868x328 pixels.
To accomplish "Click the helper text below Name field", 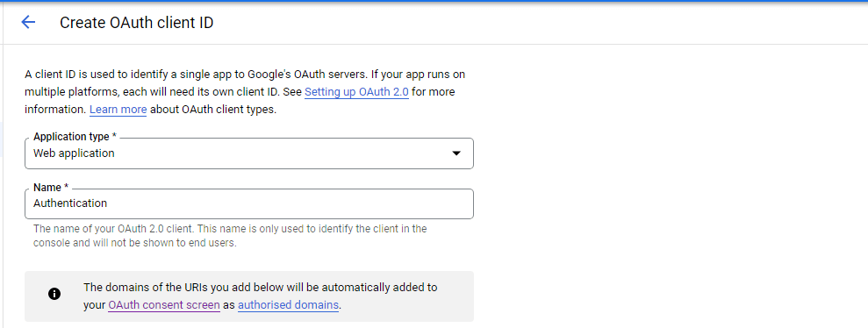I will coord(230,236).
